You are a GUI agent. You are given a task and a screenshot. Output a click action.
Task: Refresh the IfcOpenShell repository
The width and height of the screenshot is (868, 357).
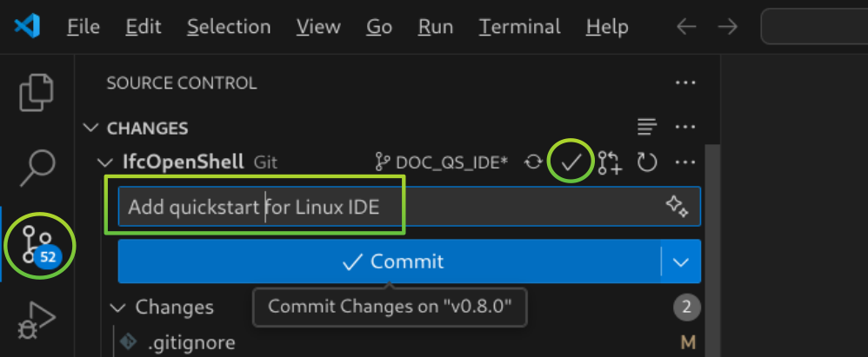coord(646,162)
